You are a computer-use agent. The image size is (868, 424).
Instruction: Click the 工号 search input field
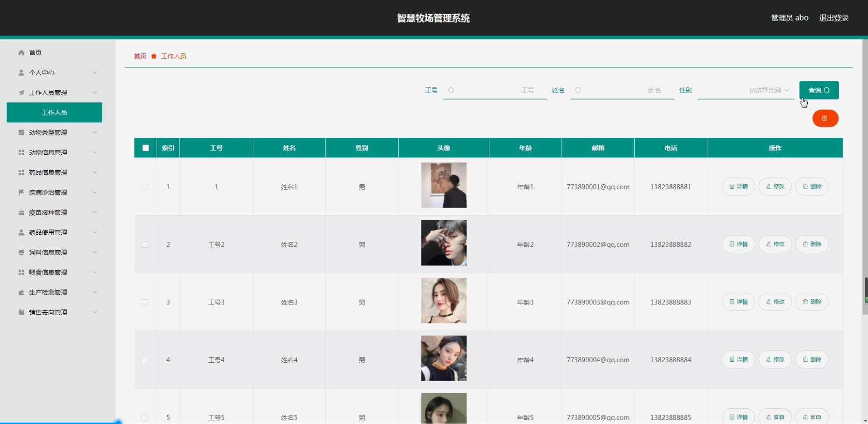click(495, 90)
